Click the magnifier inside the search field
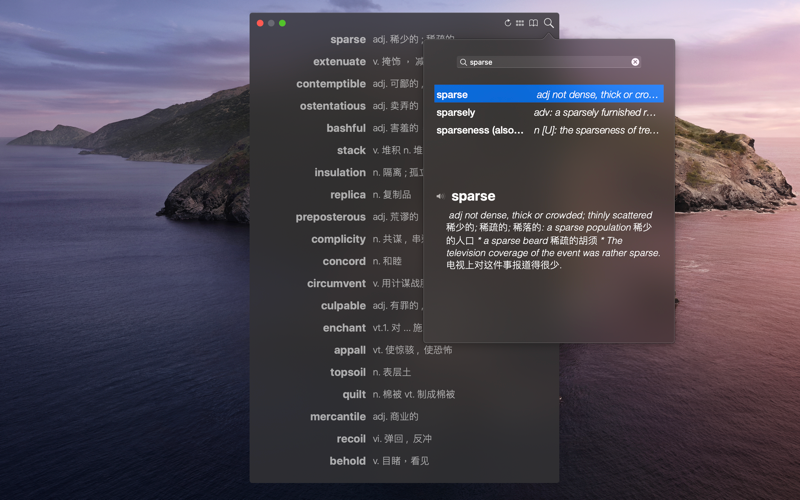 click(x=463, y=62)
